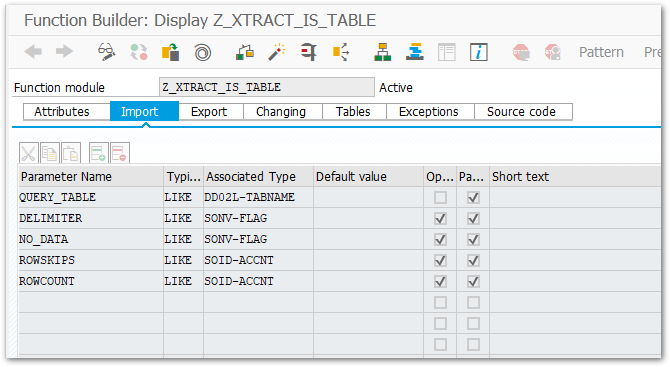This screenshot has height=367, width=670.
Task: Click SONV-FLAG type in NO_DATA row
Action: tap(259, 239)
